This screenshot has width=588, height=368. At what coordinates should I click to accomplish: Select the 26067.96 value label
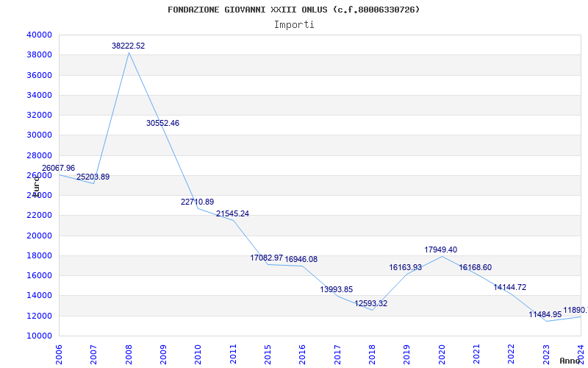tap(59, 168)
